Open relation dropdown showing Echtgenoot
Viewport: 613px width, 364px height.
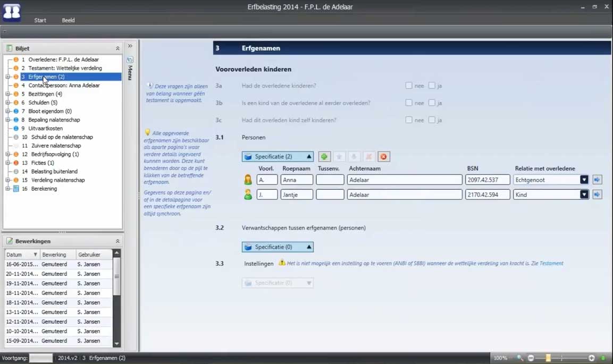(x=584, y=180)
